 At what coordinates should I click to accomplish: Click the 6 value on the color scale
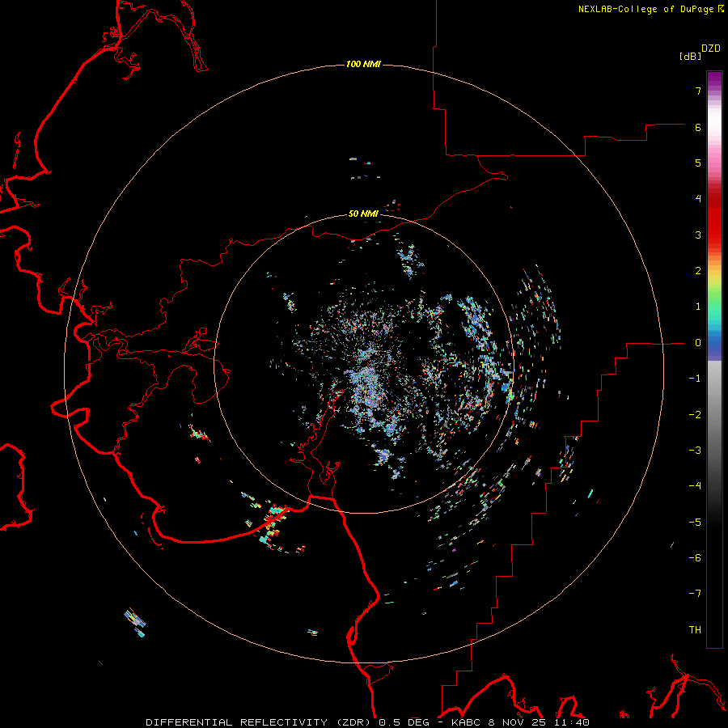pyautogui.click(x=698, y=127)
